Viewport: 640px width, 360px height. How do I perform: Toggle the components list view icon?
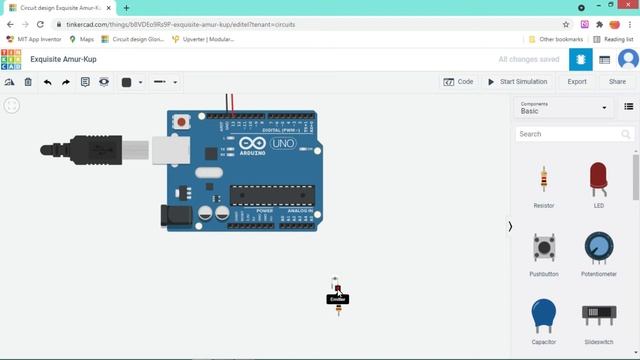629,107
